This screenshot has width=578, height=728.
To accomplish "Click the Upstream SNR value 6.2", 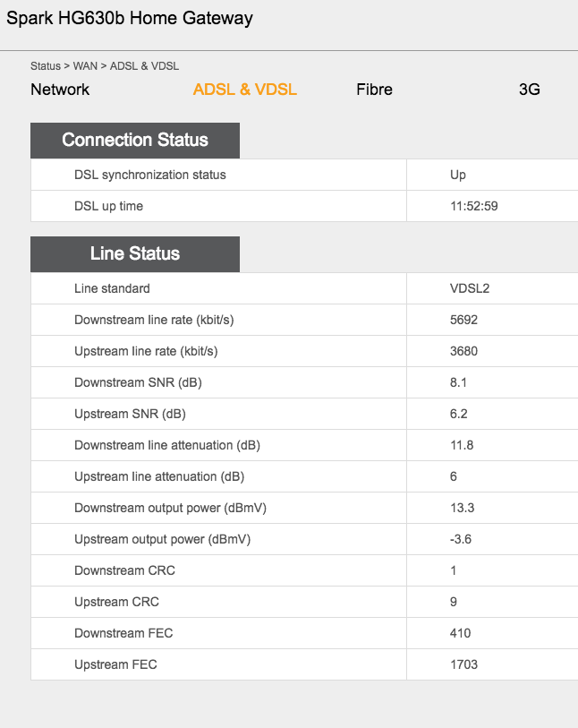I will point(459,414).
